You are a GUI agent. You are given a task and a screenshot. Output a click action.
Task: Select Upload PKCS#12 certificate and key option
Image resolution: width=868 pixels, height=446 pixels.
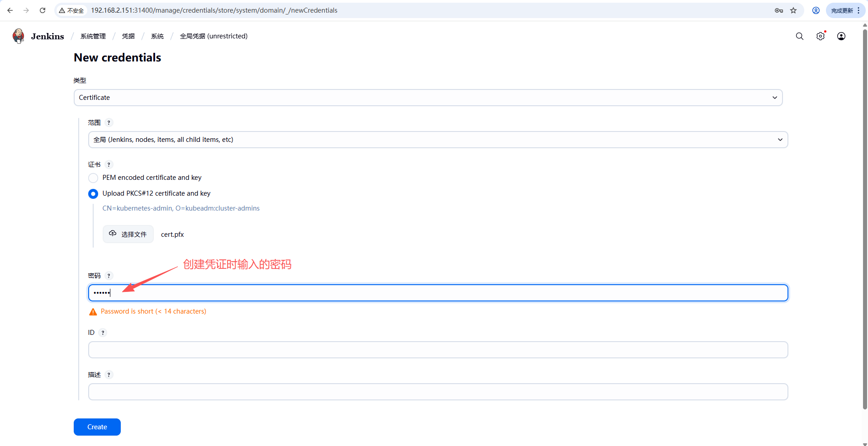click(x=93, y=194)
